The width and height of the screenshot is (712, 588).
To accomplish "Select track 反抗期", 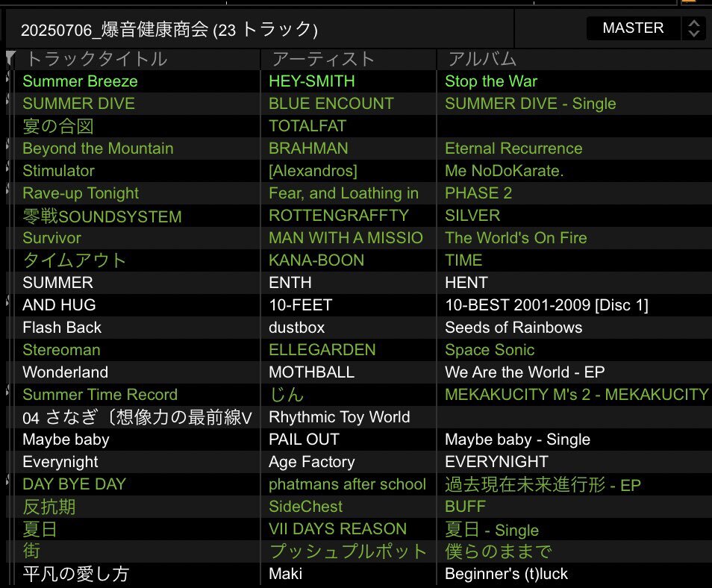I will pyautogui.click(x=49, y=507).
